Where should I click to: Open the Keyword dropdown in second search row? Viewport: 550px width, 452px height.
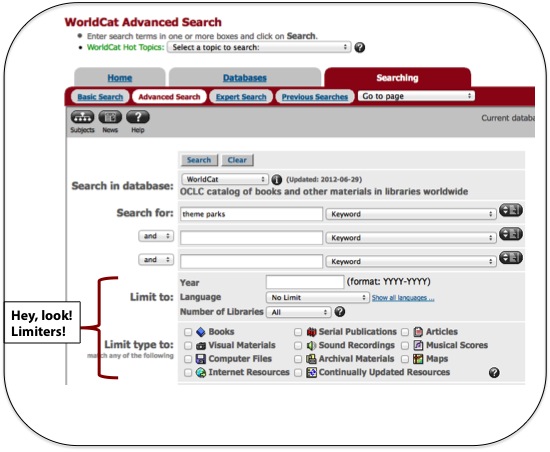(x=411, y=238)
